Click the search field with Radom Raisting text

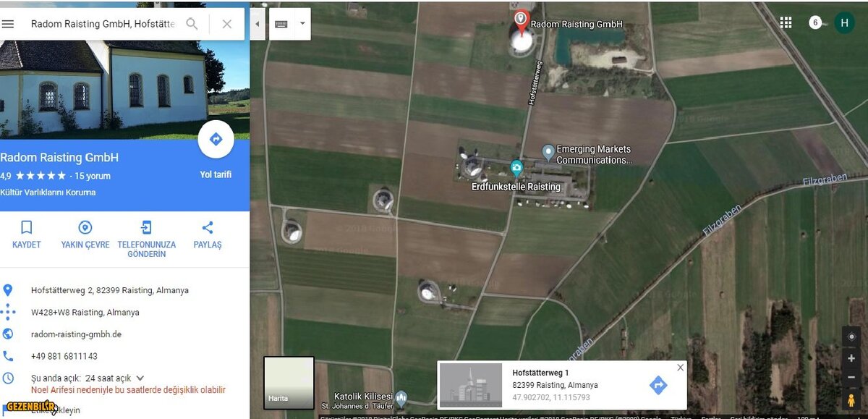coord(103,24)
